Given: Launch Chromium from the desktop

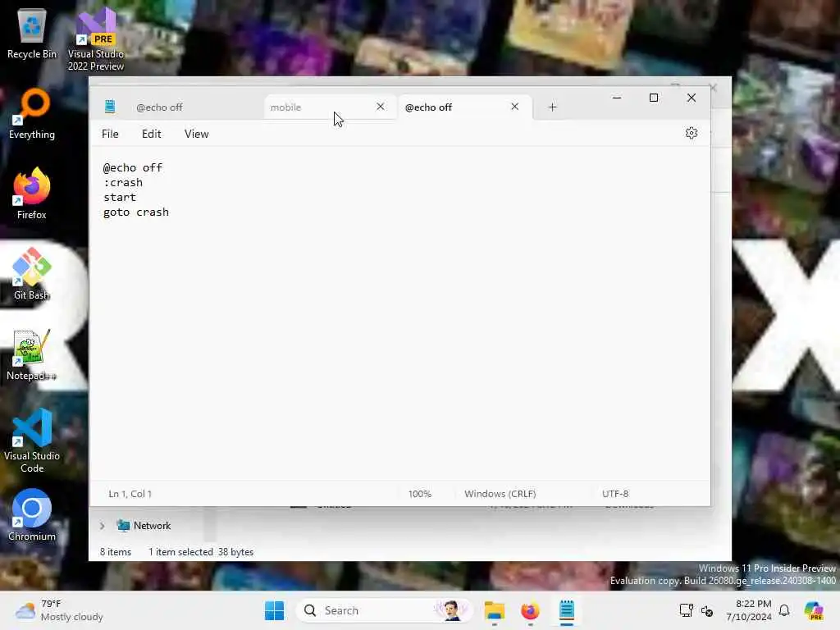Looking at the screenshot, I should [x=32, y=515].
